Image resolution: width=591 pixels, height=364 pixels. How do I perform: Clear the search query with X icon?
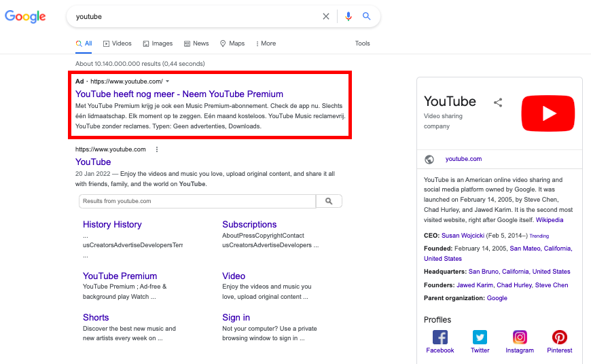326,16
